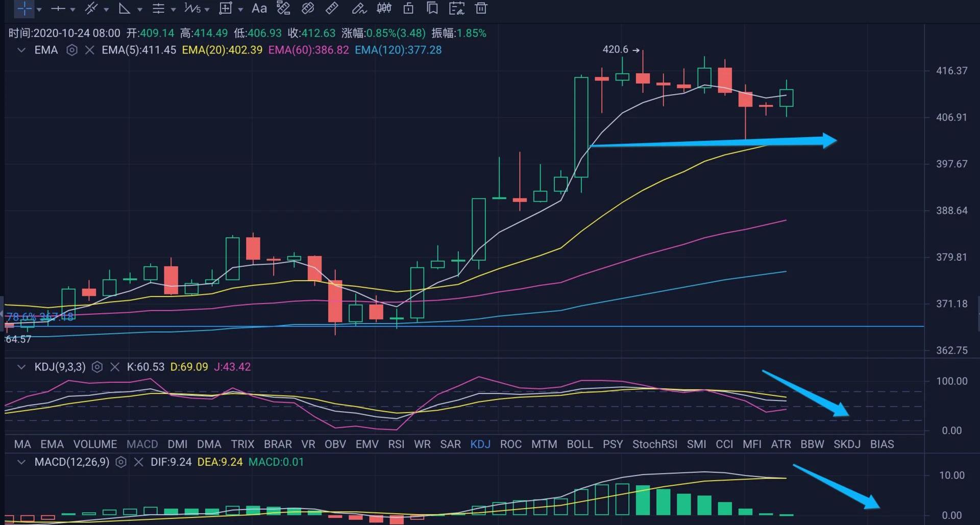Image resolution: width=980 pixels, height=525 pixels.
Task: Click the edit drawings list icon
Action: (x=457, y=9)
